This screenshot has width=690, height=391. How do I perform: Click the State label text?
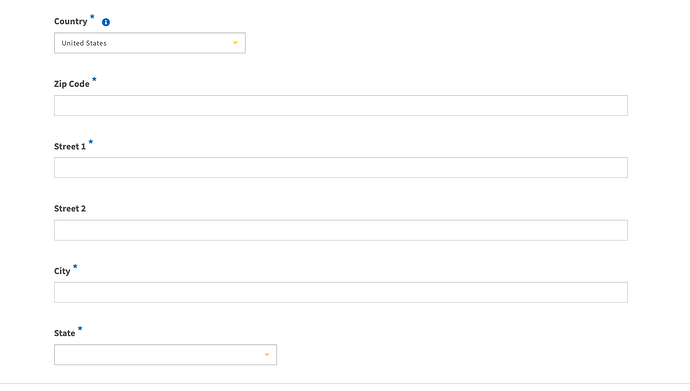(65, 333)
